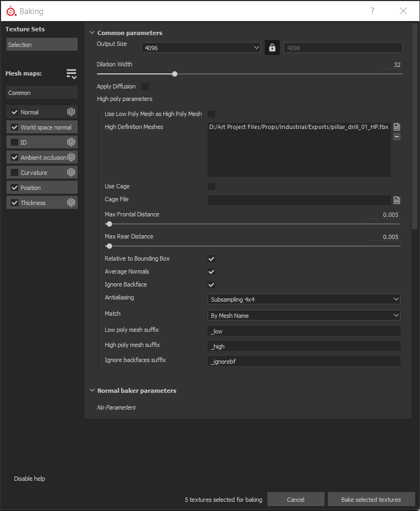
Task: Open the Mesh maps list options icon
Action: 72,74
